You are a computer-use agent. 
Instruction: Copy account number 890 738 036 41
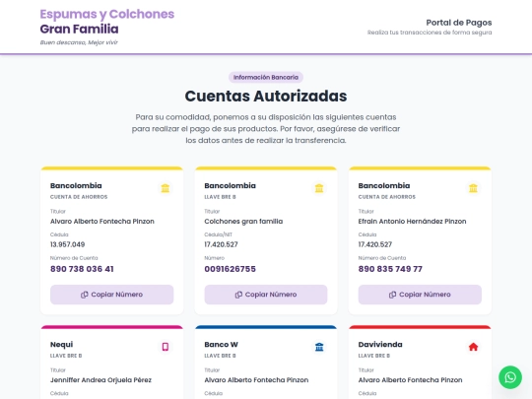coord(112,295)
